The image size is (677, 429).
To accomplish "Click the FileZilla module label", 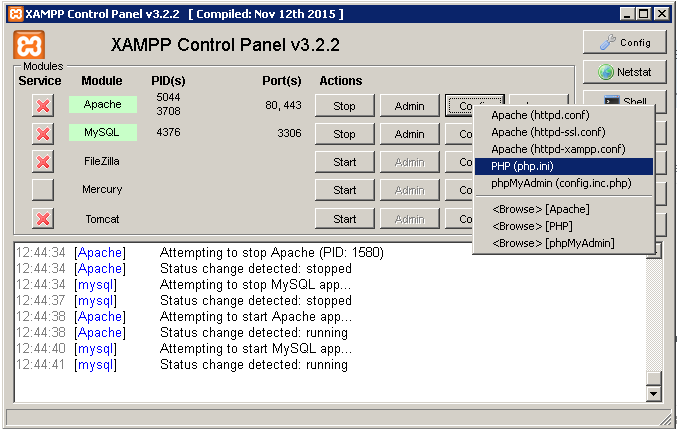I will pos(102,161).
